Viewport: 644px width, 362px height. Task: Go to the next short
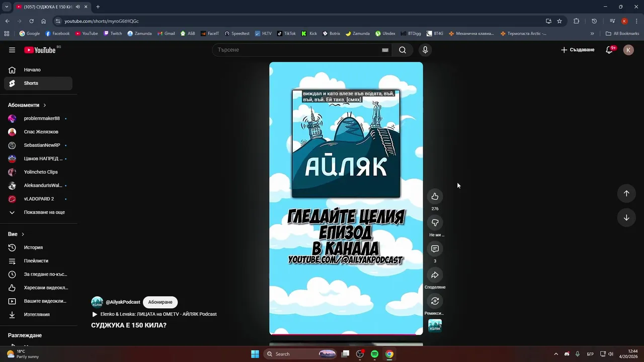626,218
